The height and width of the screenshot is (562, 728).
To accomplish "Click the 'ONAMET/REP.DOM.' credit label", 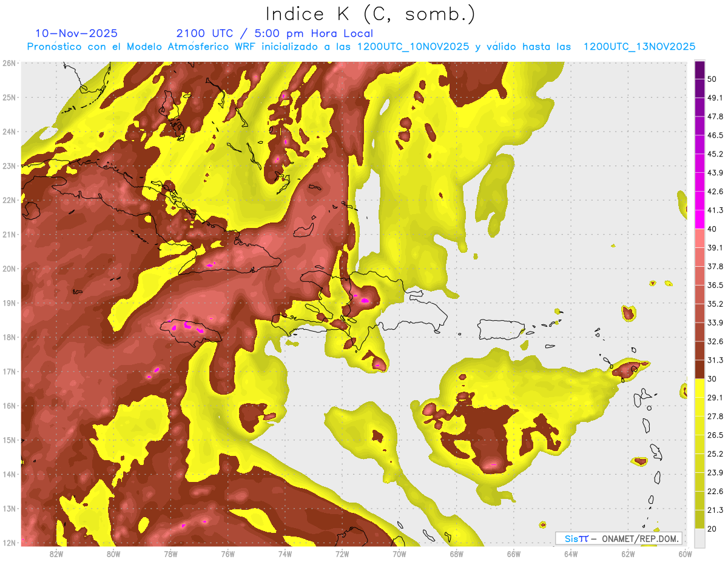I will click(x=641, y=538).
